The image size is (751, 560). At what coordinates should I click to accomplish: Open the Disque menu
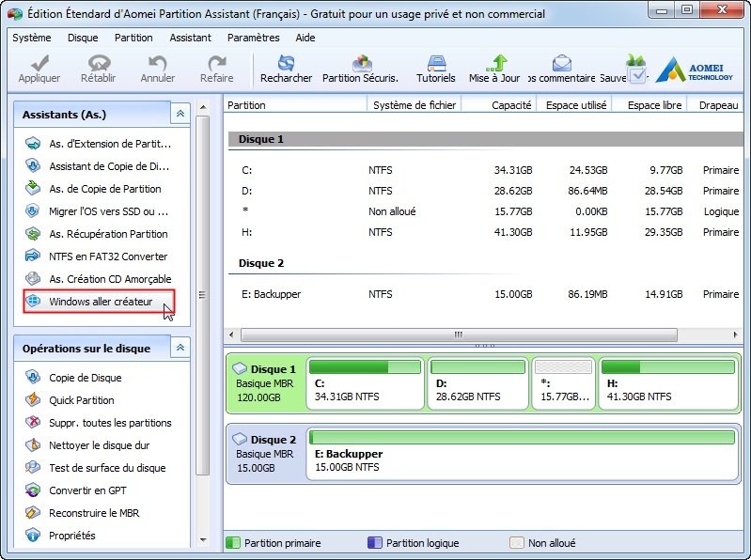pos(83,38)
